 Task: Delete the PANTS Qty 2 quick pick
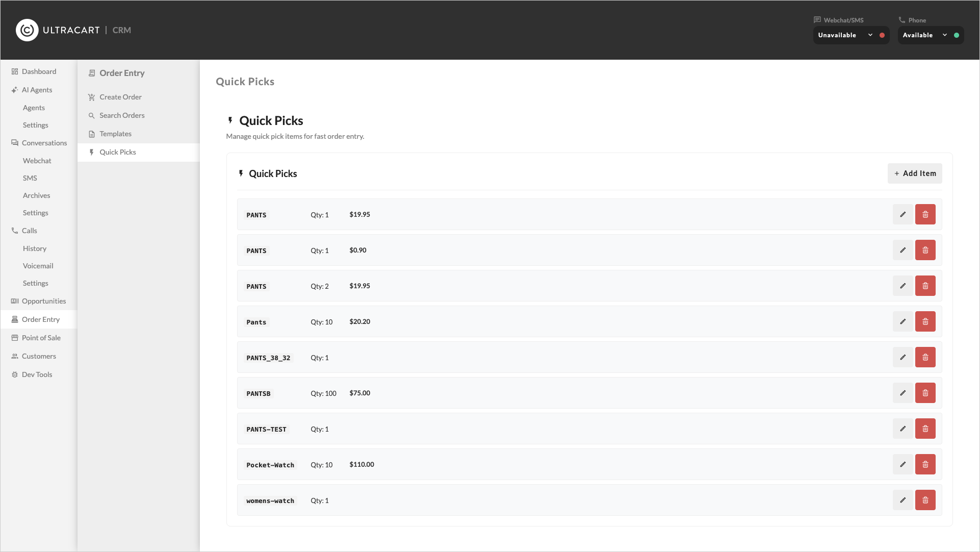coord(925,286)
